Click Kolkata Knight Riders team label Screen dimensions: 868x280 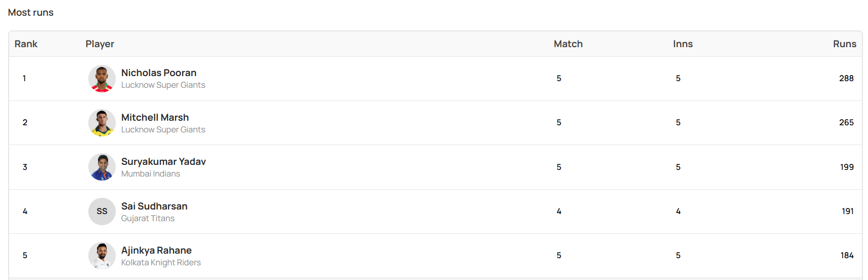point(161,263)
